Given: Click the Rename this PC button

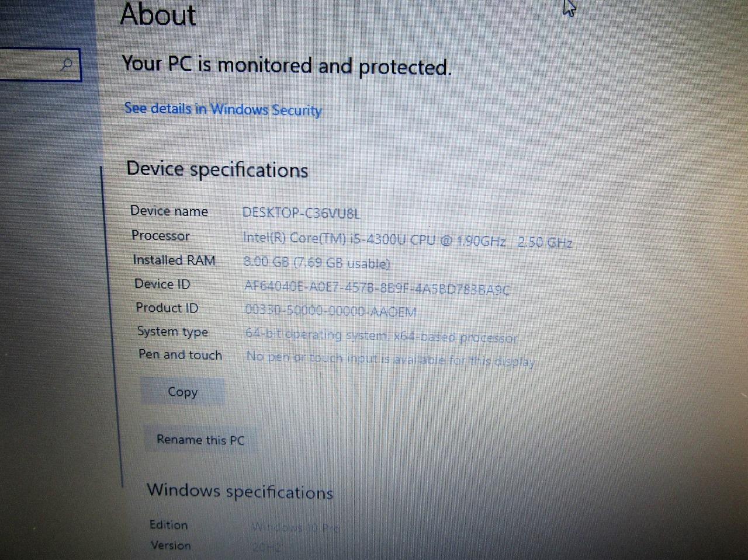Looking at the screenshot, I should tap(200, 440).
